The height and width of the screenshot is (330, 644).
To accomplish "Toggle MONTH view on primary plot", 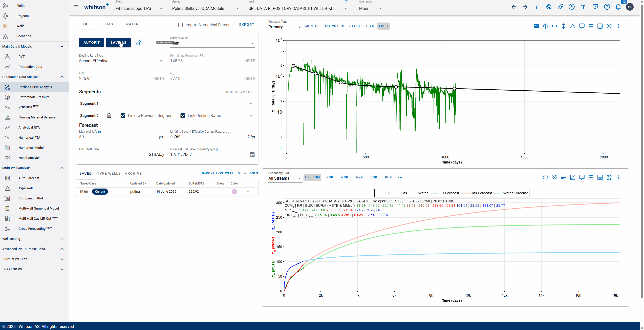I will pyautogui.click(x=311, y=26).
